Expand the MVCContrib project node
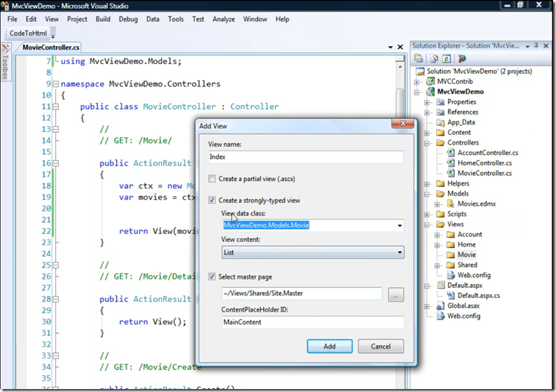 [417, 82]
